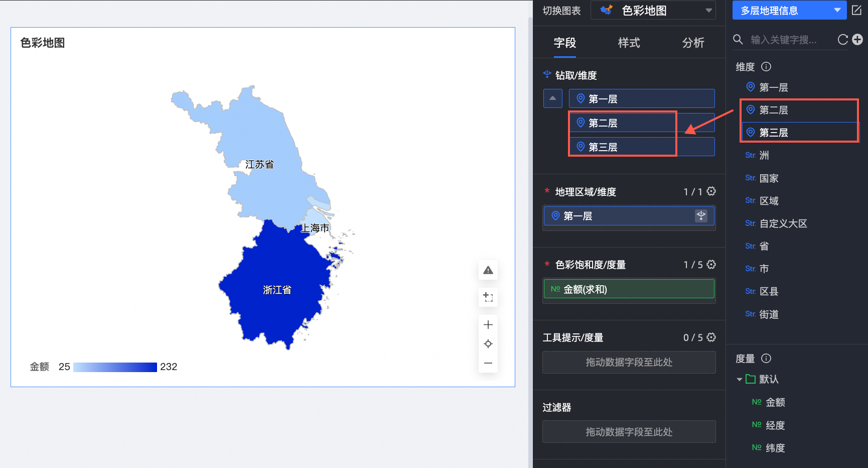Select the 金额(求和) measure field
Image resolution: width=868 pixels, height=468 pixels.
(629, 289)
